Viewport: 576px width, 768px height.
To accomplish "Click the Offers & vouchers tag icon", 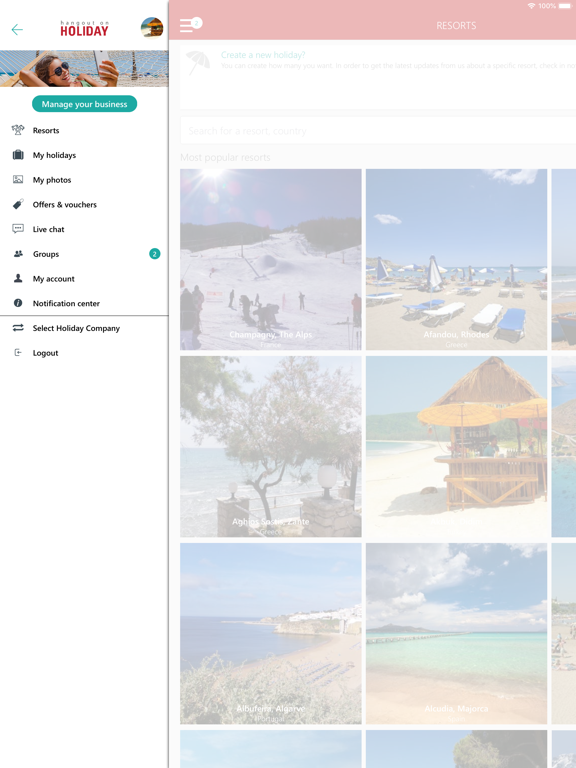I will (x=18, y=204).
